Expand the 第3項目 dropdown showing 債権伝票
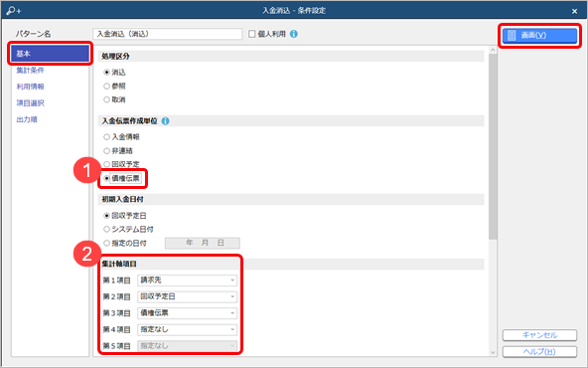This screenshot has height=368, width=588. [187, 312]
